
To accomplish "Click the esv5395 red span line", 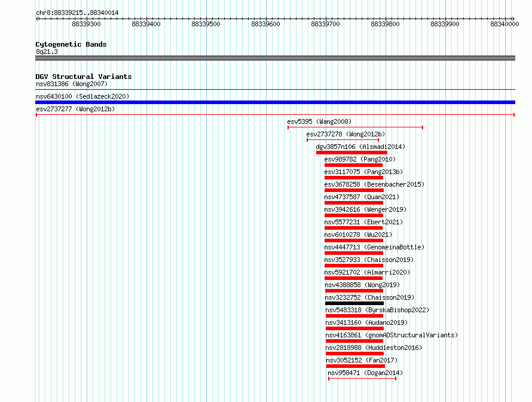I will pyautogui.click(x=355, y=127).
